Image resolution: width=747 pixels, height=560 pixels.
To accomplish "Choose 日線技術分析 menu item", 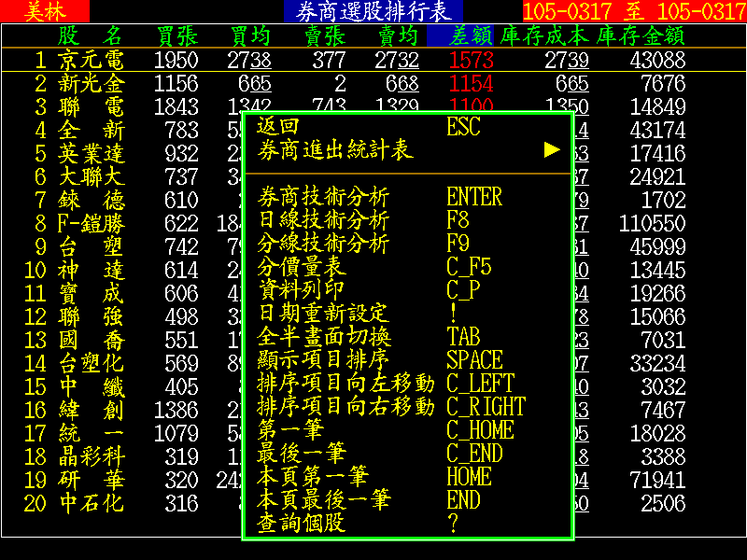I will coord(322,220).
